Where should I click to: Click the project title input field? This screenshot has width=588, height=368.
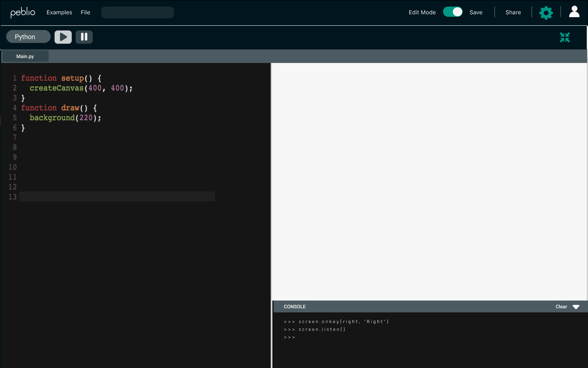138,12
